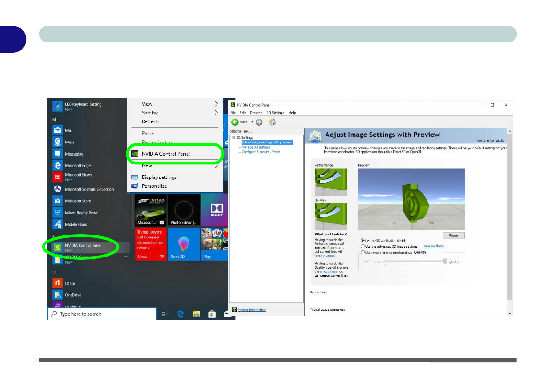This screenshot has height=392, width=557.
Task: Click Forward arrow in NVIDIA toolbar
Action: [x=259, y=122]
